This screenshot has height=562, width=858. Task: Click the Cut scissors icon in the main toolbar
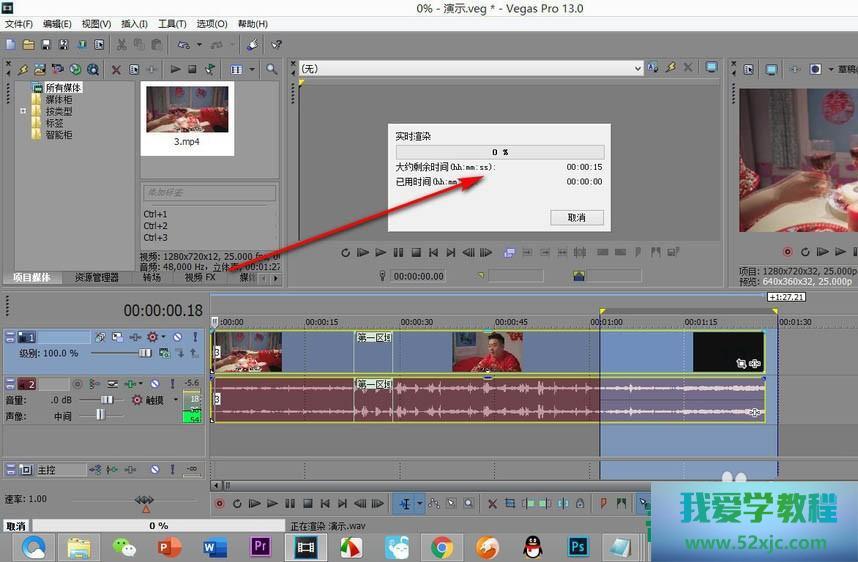pyautogui.click(x=122, y=45)
